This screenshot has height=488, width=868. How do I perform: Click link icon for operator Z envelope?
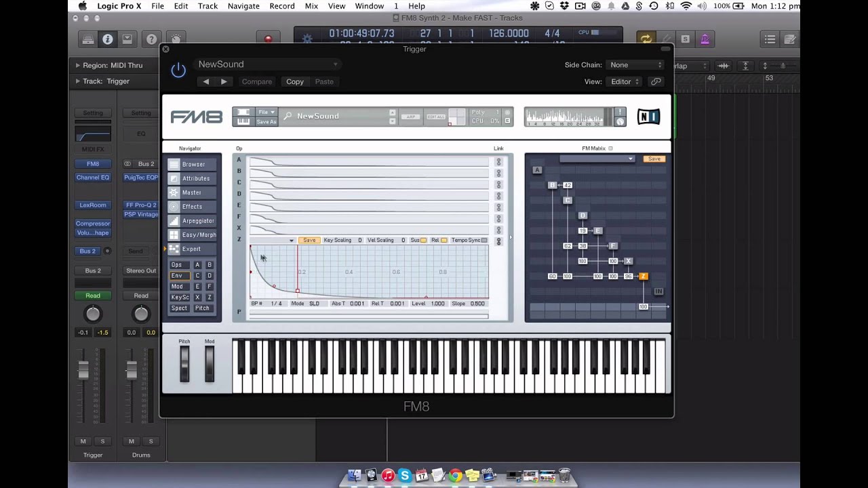[x=498, y=241]
